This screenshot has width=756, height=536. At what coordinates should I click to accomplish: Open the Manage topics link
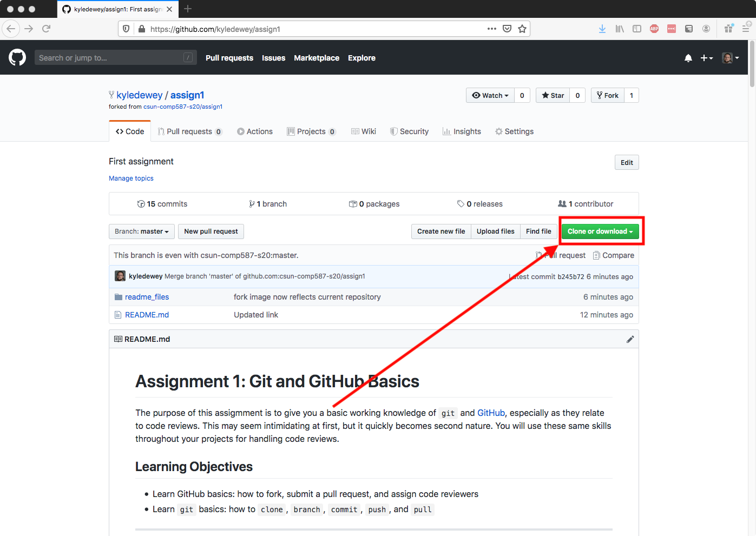(x=131, y=178)
